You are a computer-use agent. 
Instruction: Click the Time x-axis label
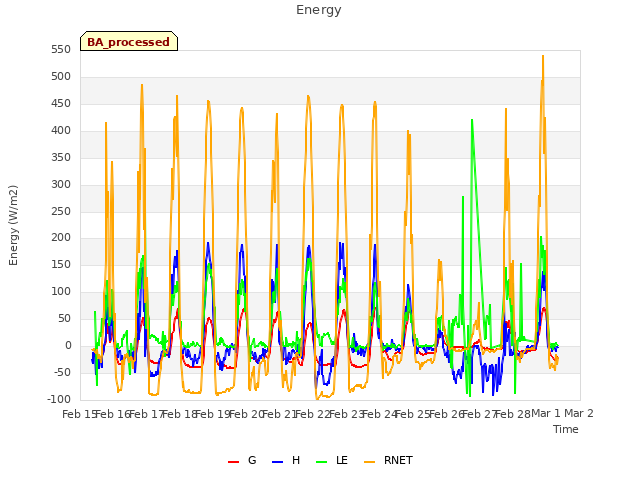(x=566, y=429)
